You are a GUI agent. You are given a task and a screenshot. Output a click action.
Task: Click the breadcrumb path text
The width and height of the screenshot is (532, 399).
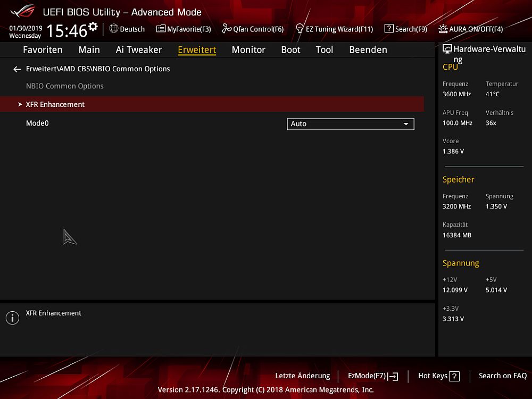point(98,69)
